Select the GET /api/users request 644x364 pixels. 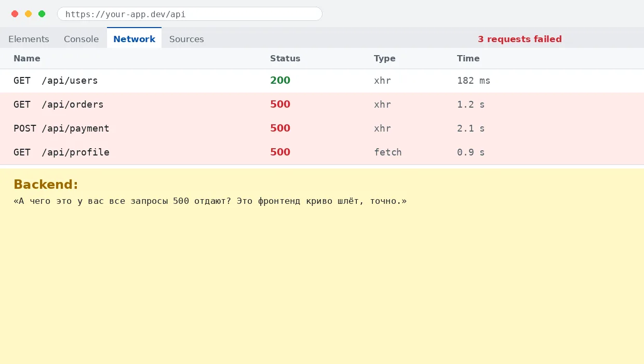click(322, 81)
